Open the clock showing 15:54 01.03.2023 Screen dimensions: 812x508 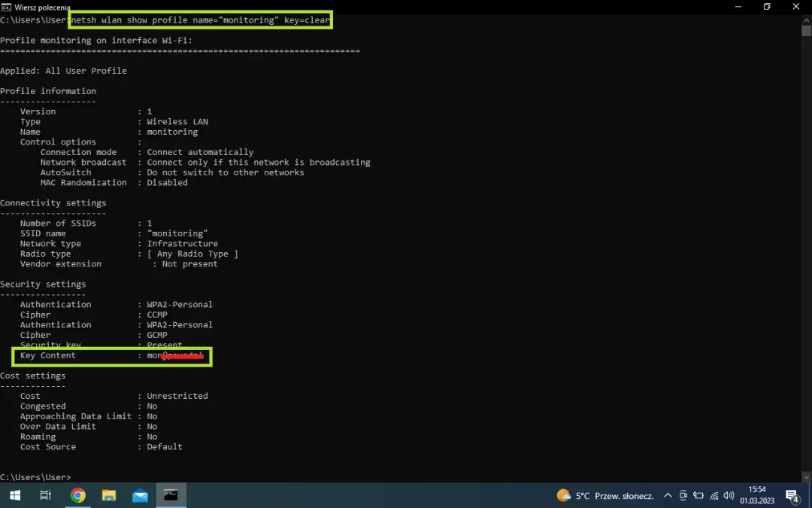coord(757,495)
